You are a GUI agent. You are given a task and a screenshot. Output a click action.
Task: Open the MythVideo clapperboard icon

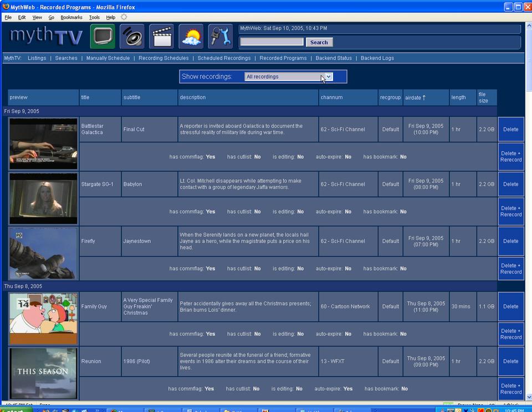[x=161, y=37]
